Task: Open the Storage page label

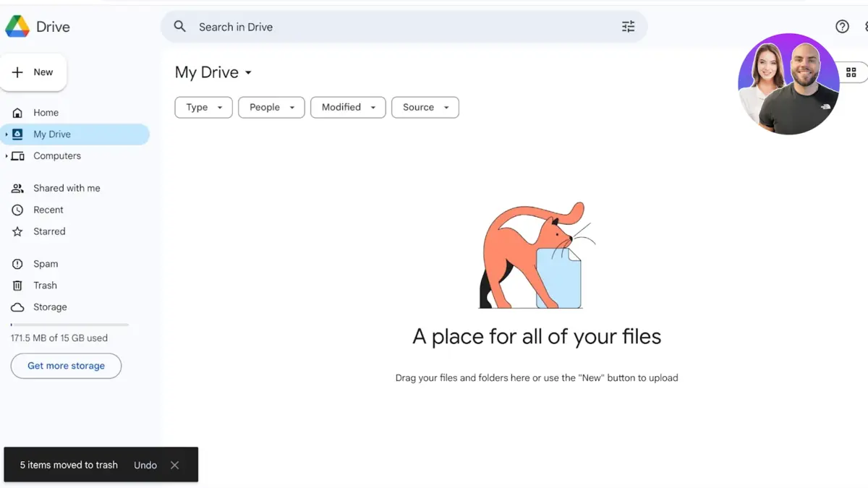Action: [50, 307]
